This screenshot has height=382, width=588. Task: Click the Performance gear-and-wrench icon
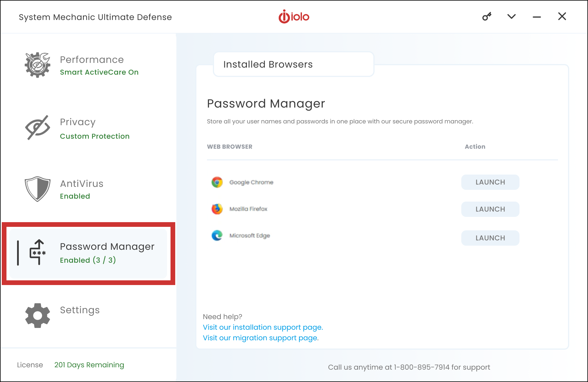38,65
